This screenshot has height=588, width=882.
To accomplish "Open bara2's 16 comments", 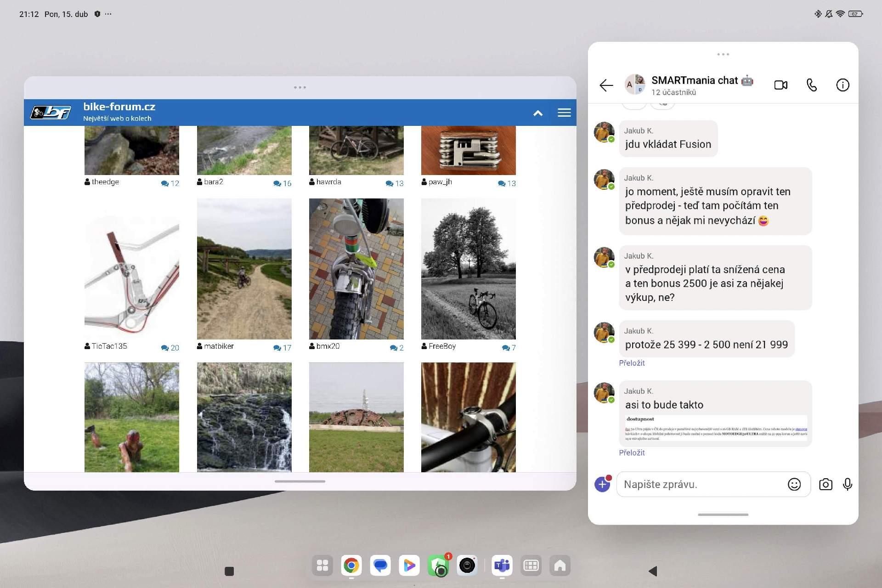I will (x=283, y=183).
